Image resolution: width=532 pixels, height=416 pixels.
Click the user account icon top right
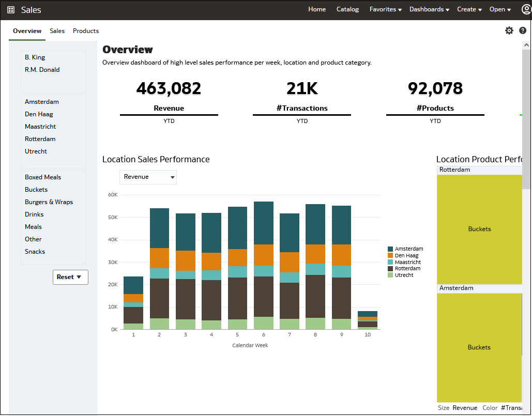[x=526, y=9]
